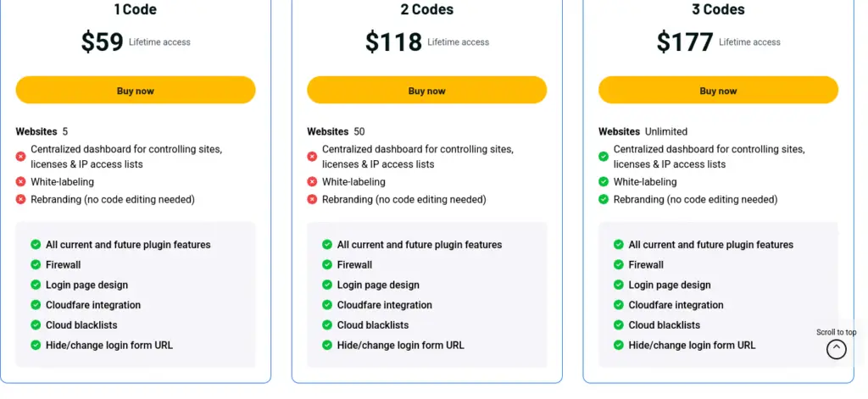Click All current and future plugin features, 2 Codes

coord(419,245)
